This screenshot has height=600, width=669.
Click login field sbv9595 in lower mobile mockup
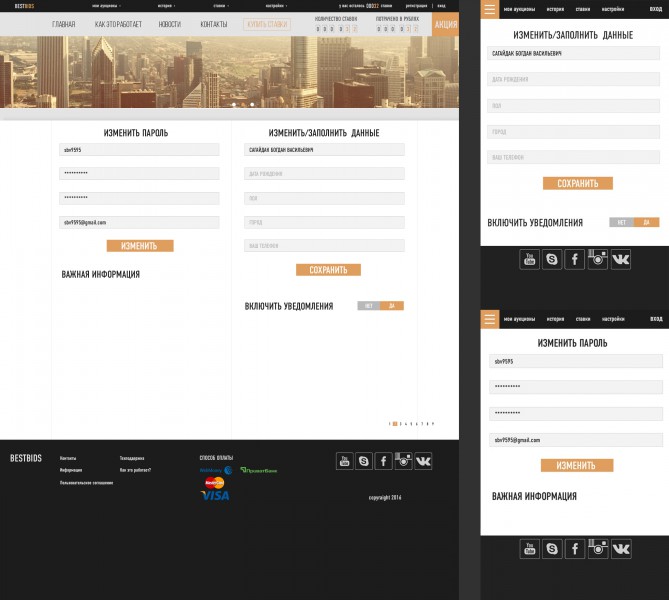[576, 361]
